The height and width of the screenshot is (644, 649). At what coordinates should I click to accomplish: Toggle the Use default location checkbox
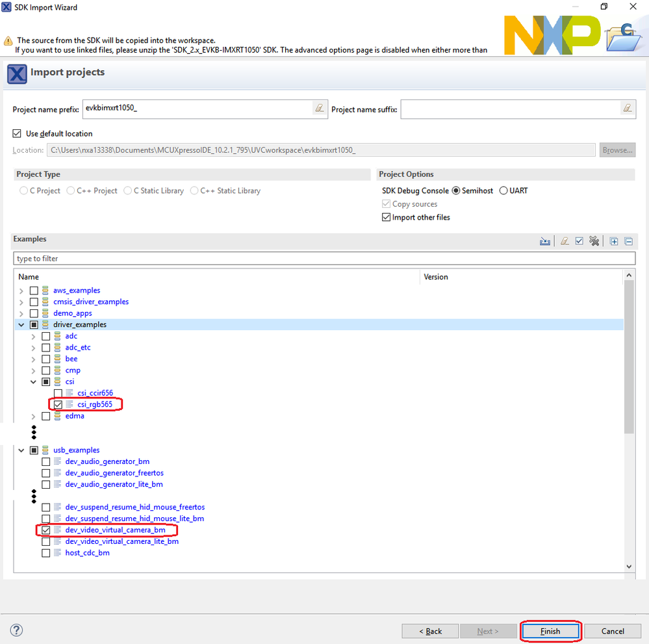16,133
